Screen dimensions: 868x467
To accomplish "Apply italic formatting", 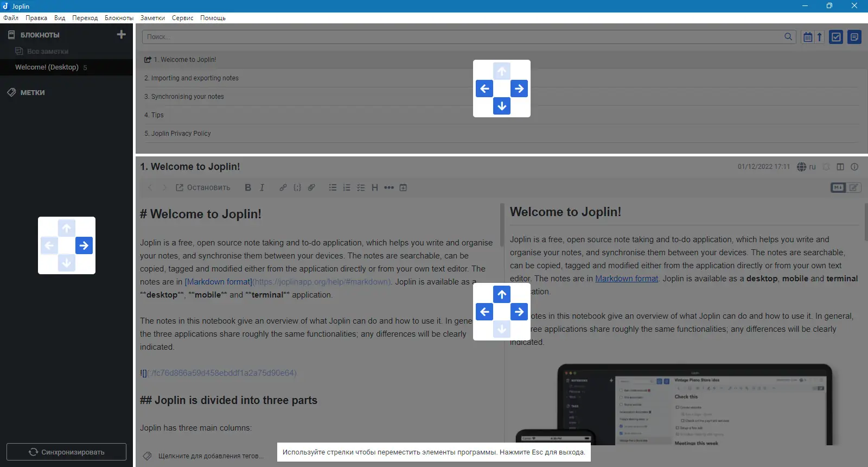I will 262,187.
